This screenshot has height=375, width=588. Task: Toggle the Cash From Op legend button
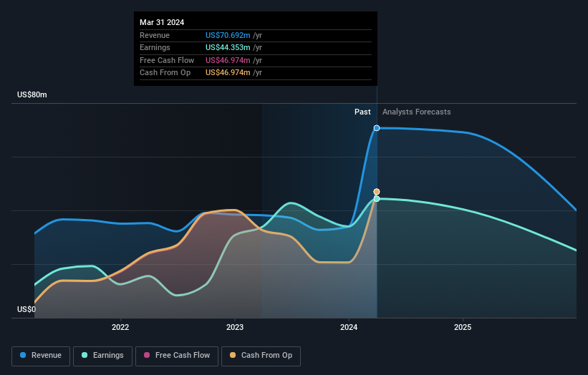click(x=261, y=356)
